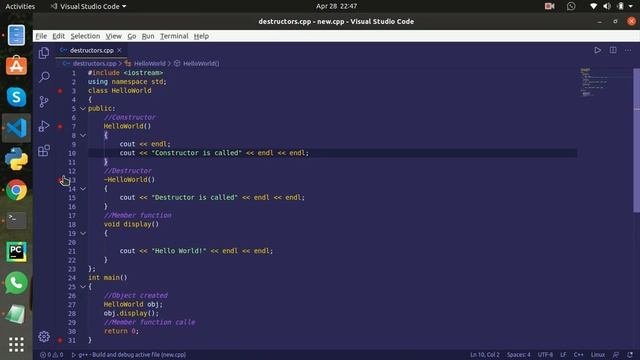Launch PyCharm from dock
Image resolution: width=640 pixels, height=360 pixels.
point(16,251)
